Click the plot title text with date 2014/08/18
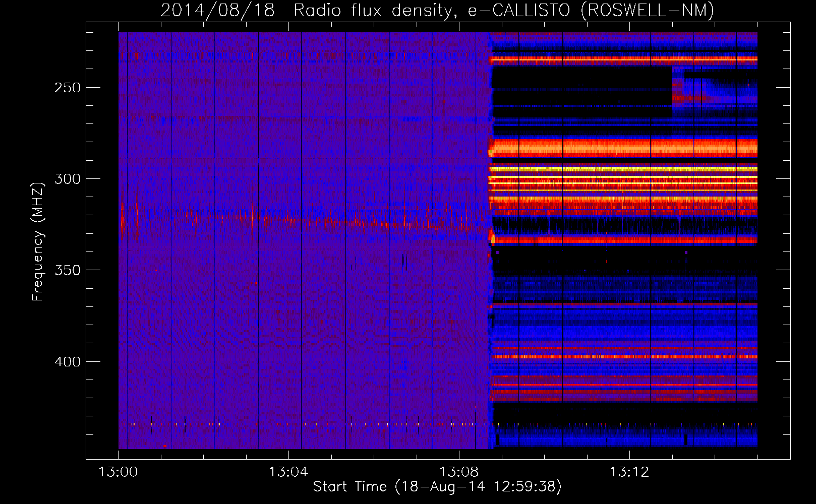 (437, 10)
